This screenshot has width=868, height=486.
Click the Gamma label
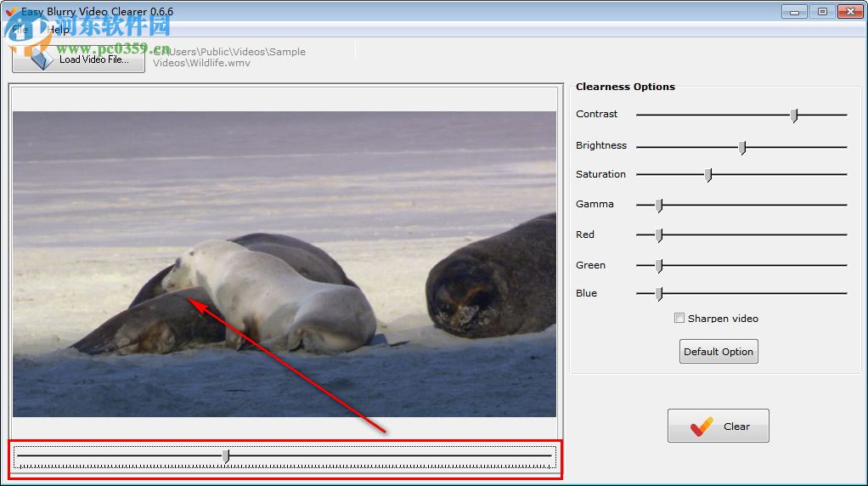[x=595, y=204]
